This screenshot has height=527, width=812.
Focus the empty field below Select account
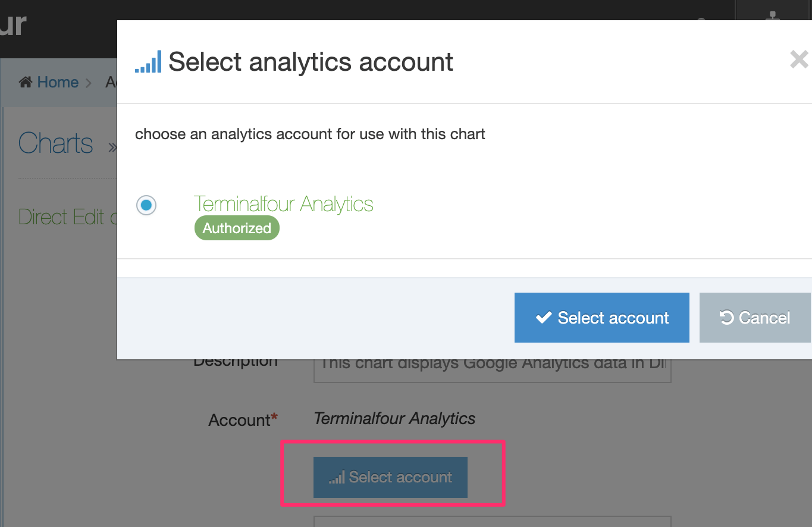pyautogui.click(x=492, y=521)
